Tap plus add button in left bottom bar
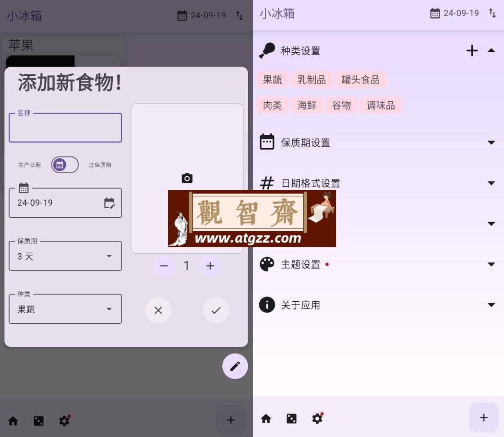The height and width of the screenshot is (437, 504). (x=231, y=420)
